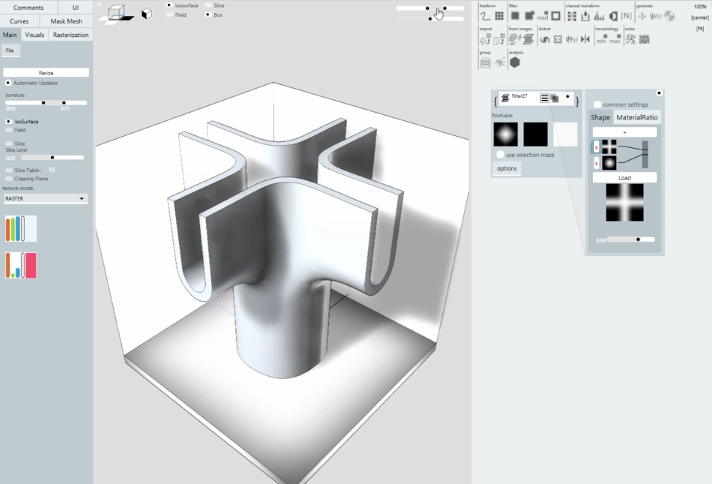The width and height of the screenshot is (712, 484).
Task: Click the minus '-' button above shape list
Action: [624, 132]
